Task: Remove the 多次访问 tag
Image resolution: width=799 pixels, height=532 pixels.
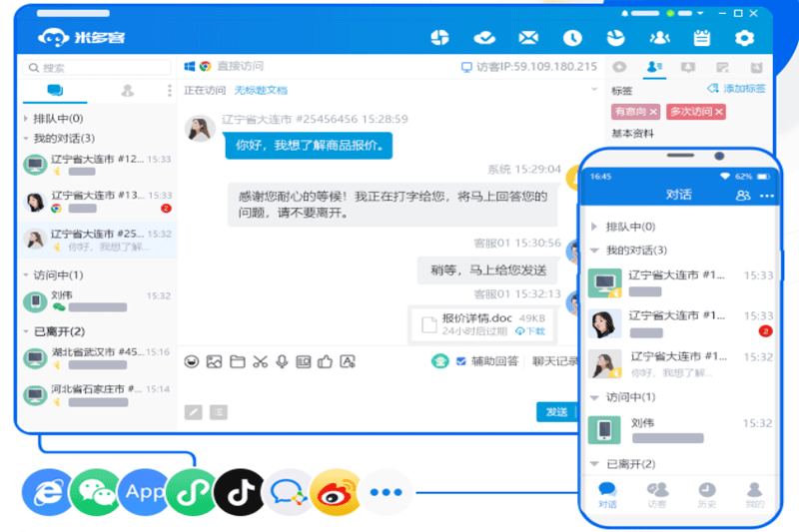Action: click(x=719, y=112)
